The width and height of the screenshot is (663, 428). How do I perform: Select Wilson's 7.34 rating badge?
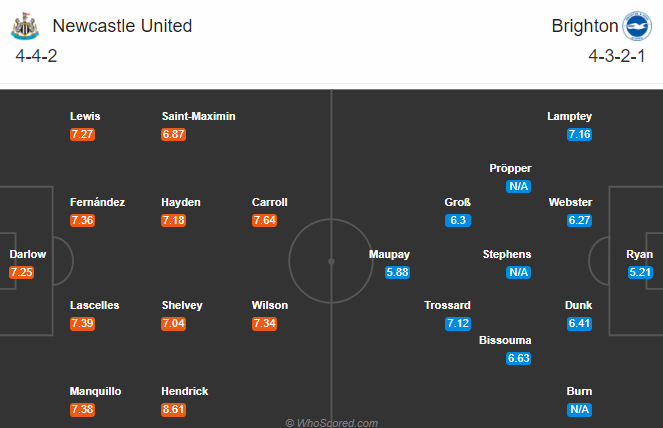[264, 324]
